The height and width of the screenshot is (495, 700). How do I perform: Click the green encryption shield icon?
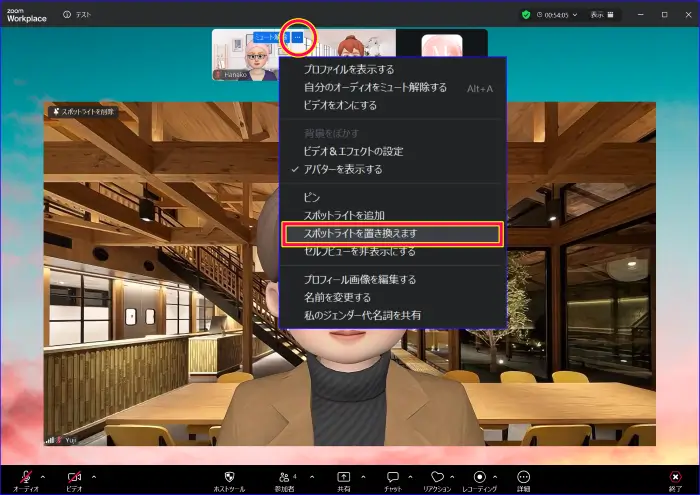click(526, 15)
